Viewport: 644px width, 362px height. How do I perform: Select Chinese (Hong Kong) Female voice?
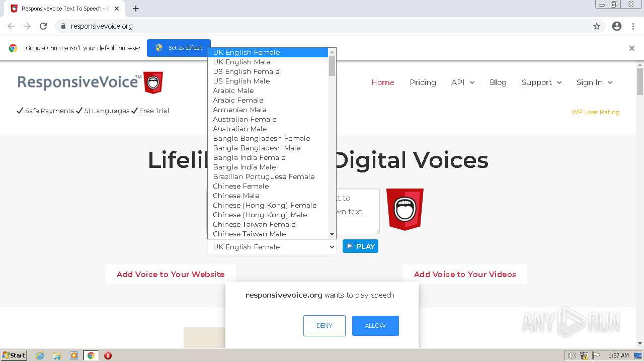tap(268, 205)
